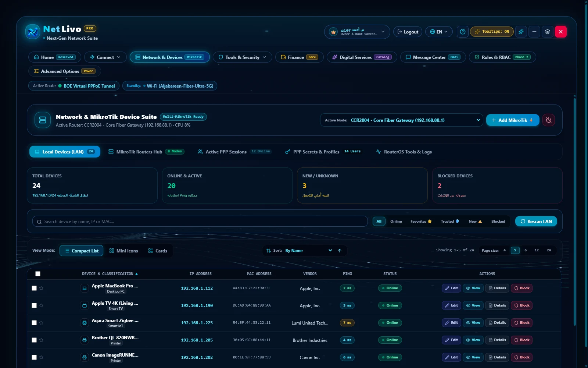Click the red power-off icon beside Add MikroTik
This screenshot has width=588, height=368.
click(x=549, y=120)
